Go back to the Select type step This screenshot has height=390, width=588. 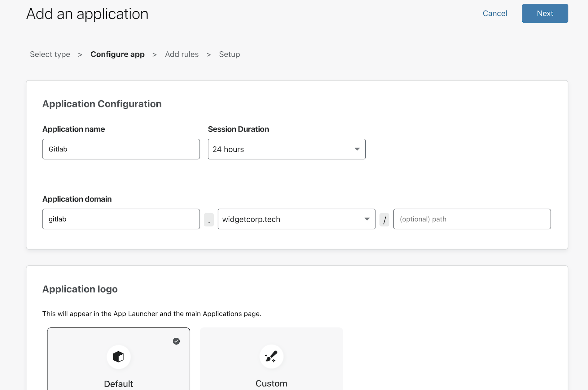coord(50,54)
